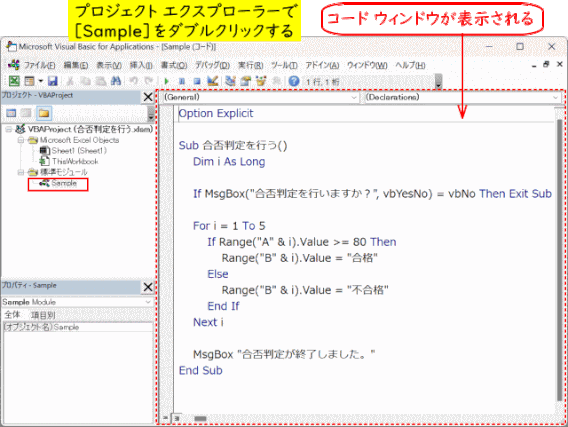Click Procedure View button at code bottom-left
Image resolution: width=568 pixels, height=427 pixels.
pos(165,418)
